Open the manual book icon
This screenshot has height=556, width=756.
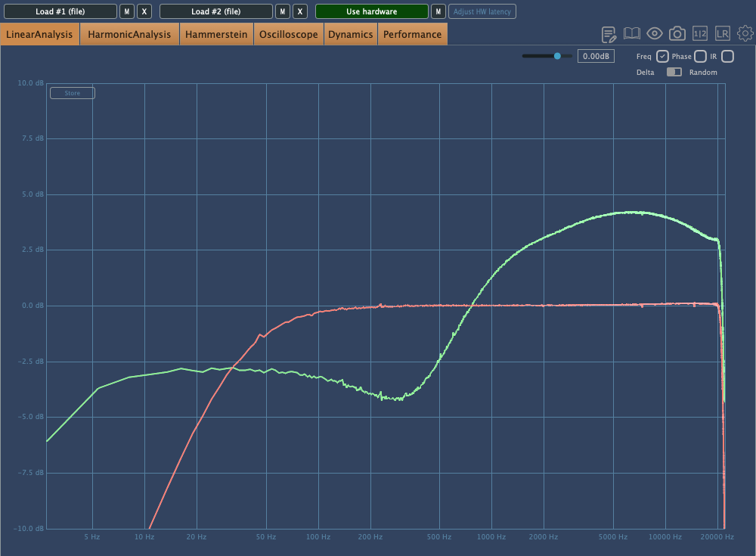(632, 34)
